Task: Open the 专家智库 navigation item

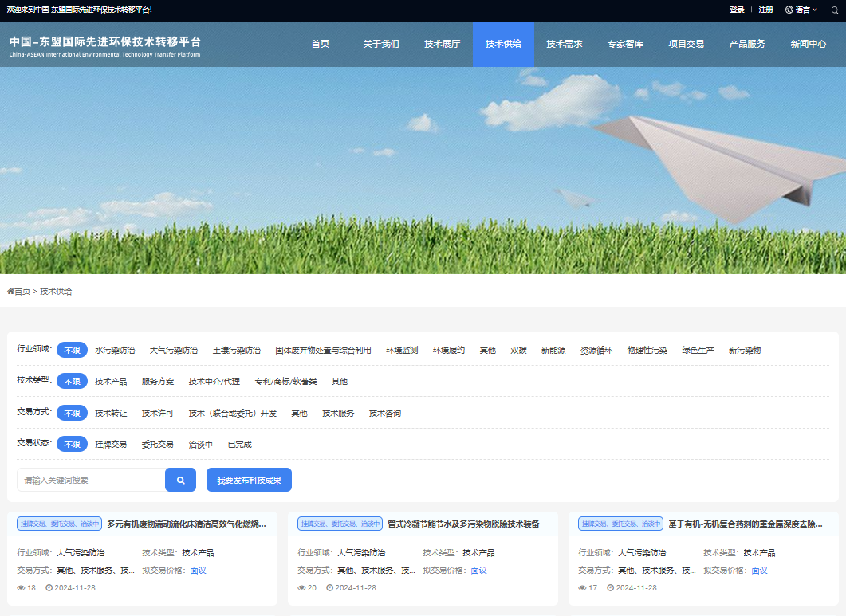Action: (625, 44)
